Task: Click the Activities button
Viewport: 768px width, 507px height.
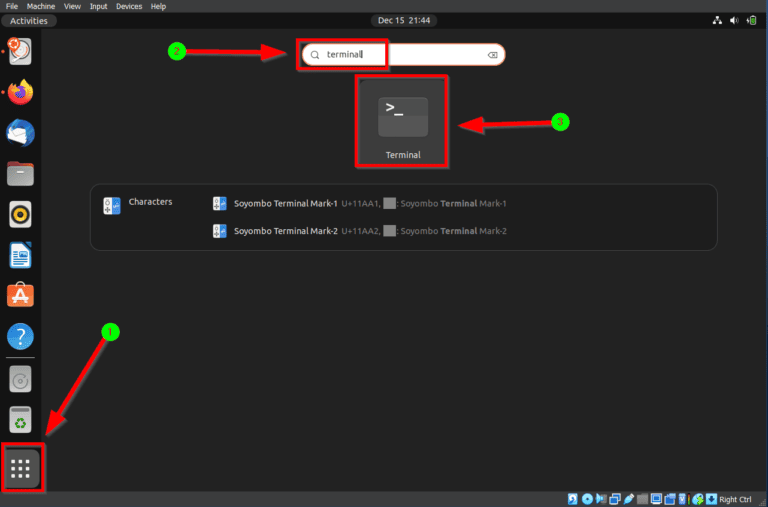Action: pos(29,21)
